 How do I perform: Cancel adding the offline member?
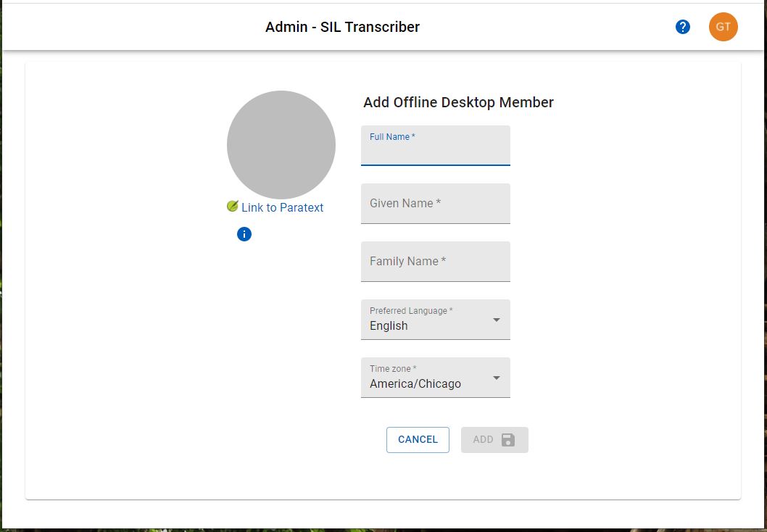418,439
